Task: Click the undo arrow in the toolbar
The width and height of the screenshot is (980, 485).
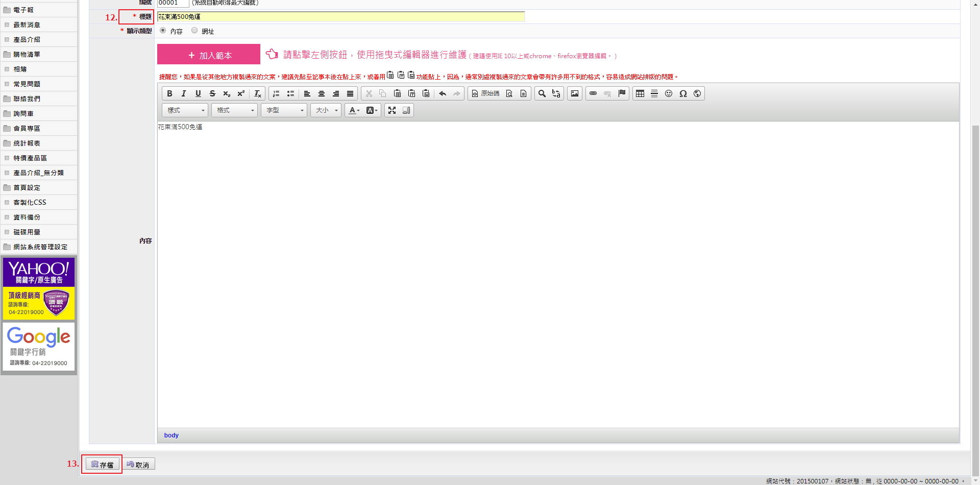Action: (443, 93)
